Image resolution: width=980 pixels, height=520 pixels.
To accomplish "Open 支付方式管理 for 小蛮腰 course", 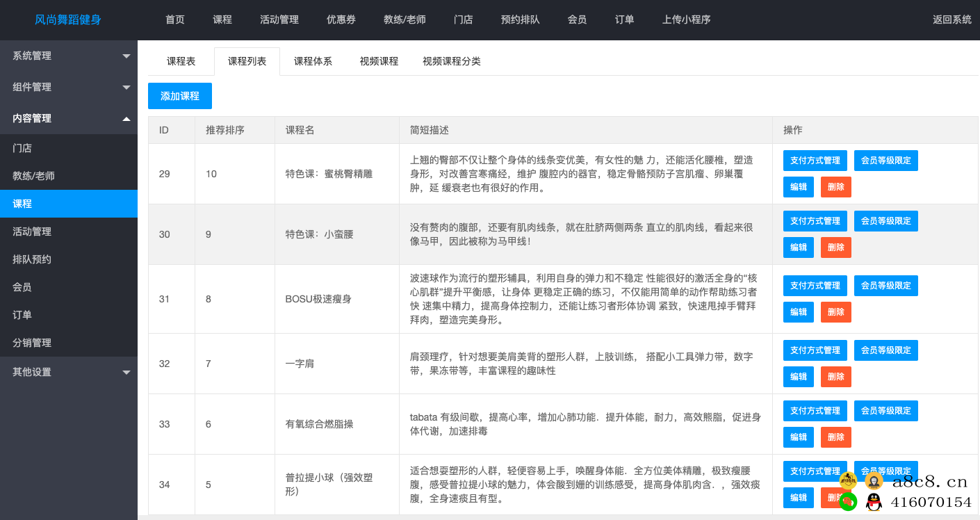I will 815,221.
